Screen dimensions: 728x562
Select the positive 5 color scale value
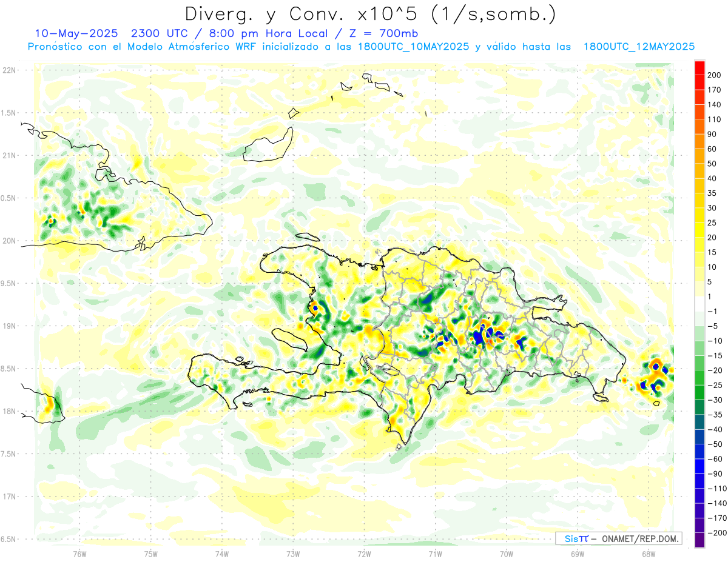(710, 281)
